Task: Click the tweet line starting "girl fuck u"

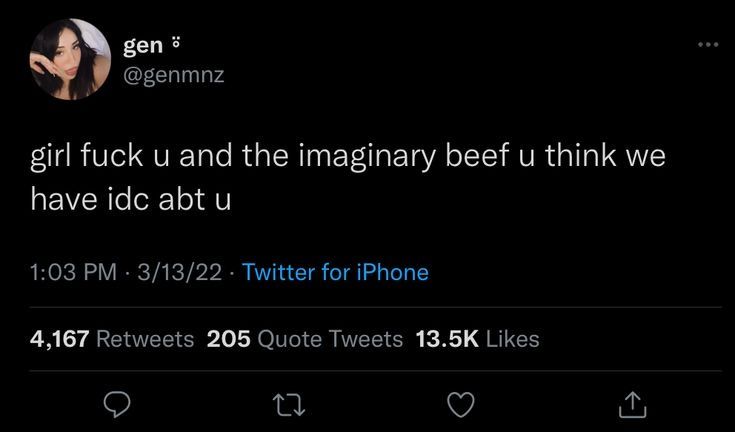Action: (x=347, y=158)
